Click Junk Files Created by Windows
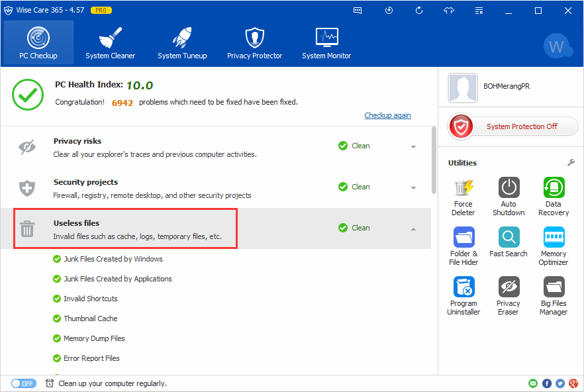 pyautogui.click(x=113, y=259)
